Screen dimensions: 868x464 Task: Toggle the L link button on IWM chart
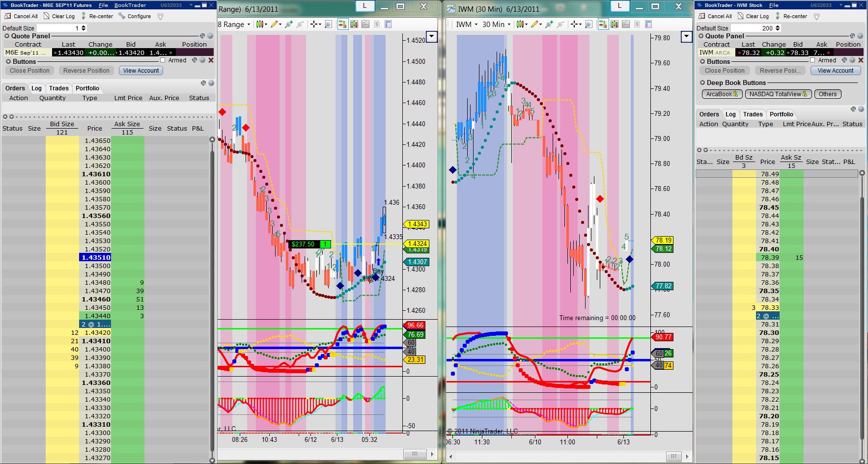(x=619, y=6)
